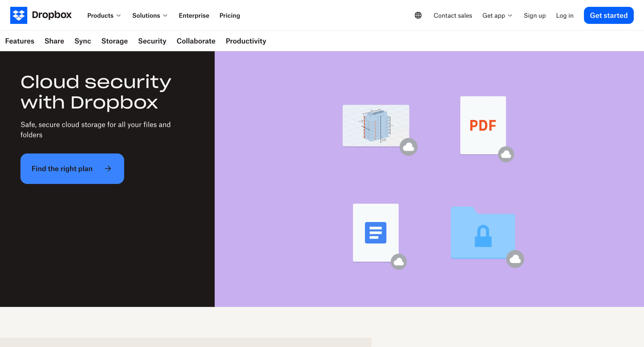Click Contact sales link

[453, 15]
